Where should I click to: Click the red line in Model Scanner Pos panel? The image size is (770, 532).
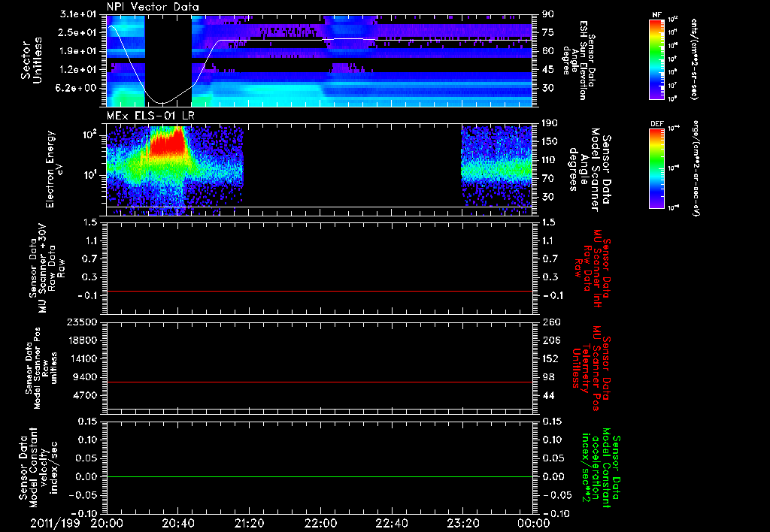coord(320,382)
